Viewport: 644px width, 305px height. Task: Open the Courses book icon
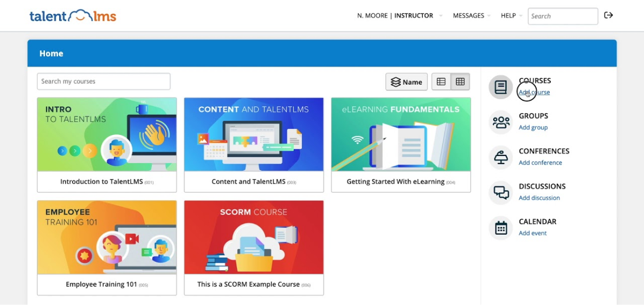(x=501, y=87)
